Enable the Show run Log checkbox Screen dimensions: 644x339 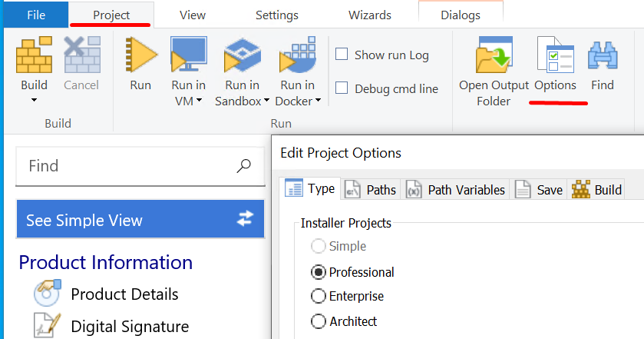pos(342,55)
